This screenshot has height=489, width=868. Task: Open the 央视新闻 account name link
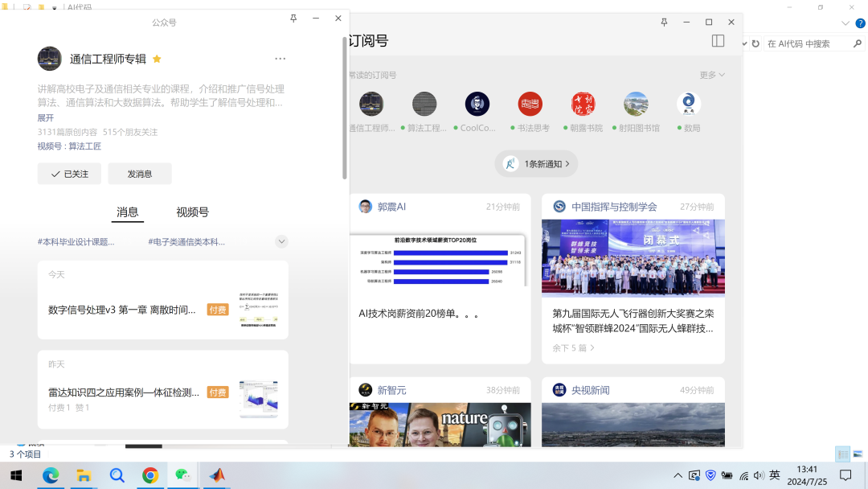tap(590, 390)
